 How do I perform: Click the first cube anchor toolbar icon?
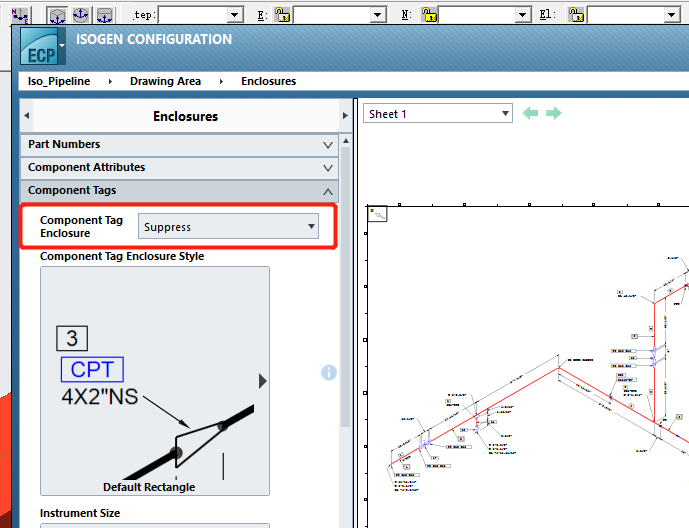(57, 15)
